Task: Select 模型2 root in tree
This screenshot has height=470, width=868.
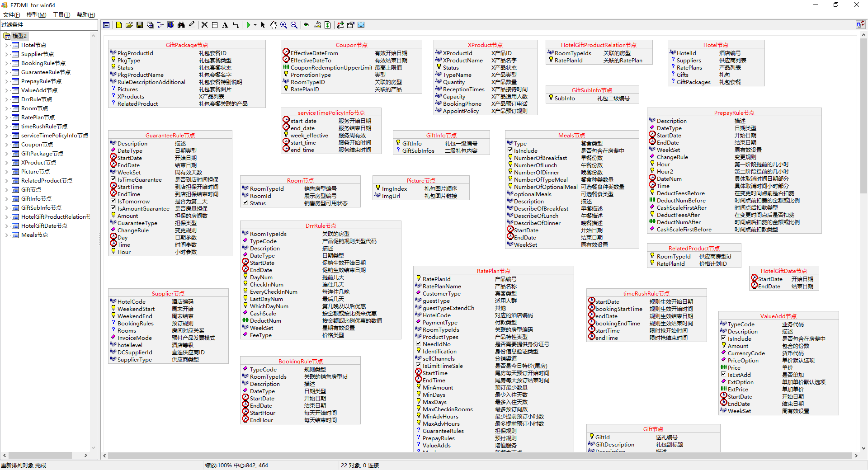Action: (x=19, y=36)
